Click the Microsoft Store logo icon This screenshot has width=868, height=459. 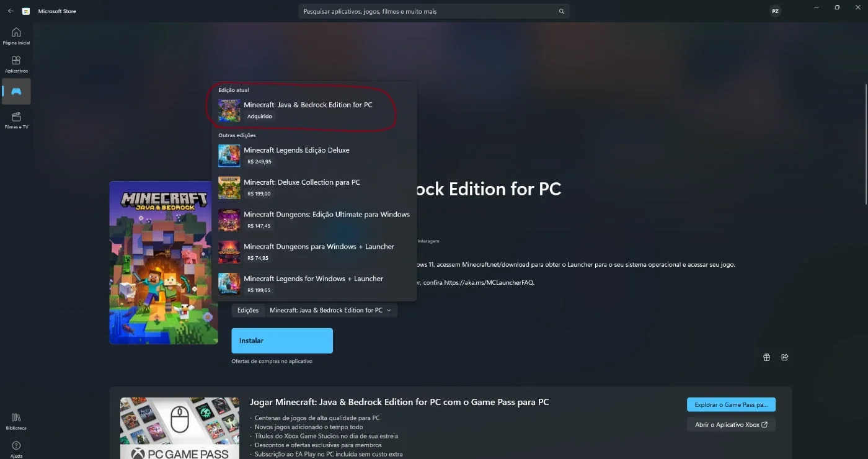pyautogui.click(x=26, y=11)
